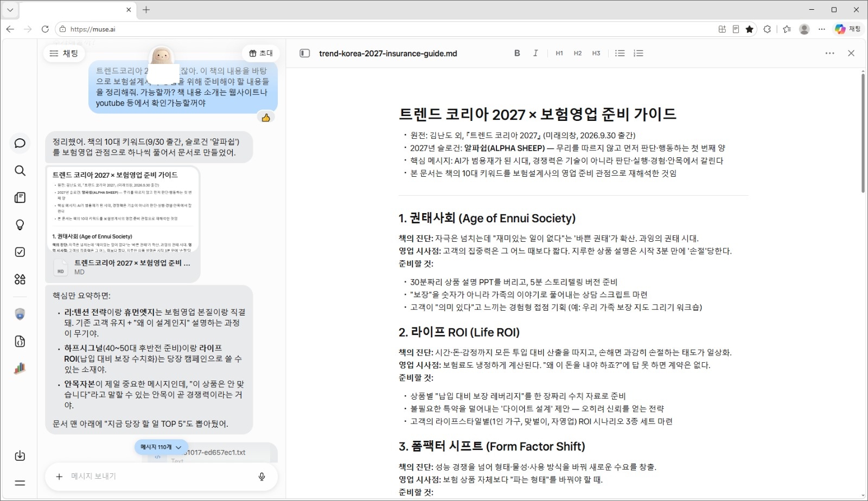Viewport: 868px width, 501px height.
Task: Insert a bulleted list
Action: [x=620, y=53]
